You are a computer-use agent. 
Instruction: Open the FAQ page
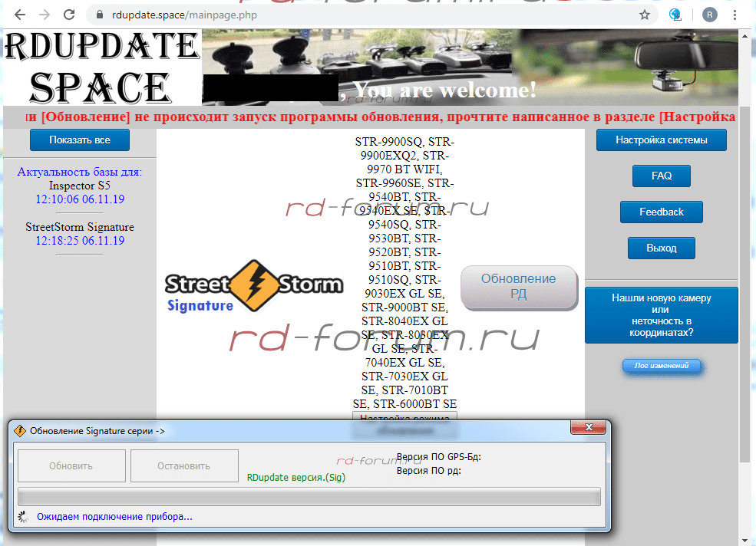(x=661, y=176)
